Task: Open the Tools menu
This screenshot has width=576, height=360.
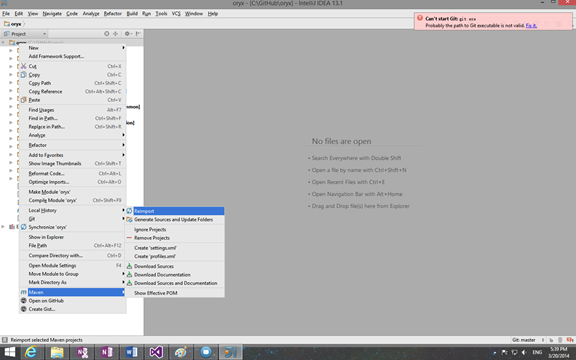Action: (x=161, y=14)
